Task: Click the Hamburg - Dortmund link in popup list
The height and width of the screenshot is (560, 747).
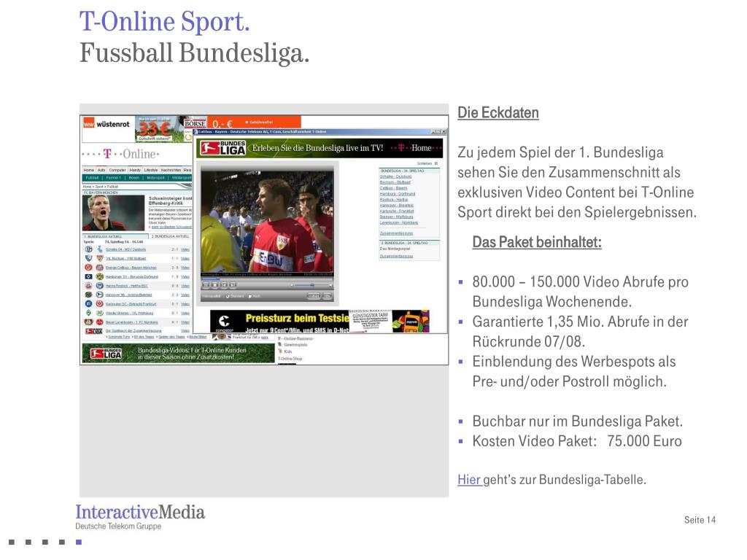Action: click(x=398, y=194)
